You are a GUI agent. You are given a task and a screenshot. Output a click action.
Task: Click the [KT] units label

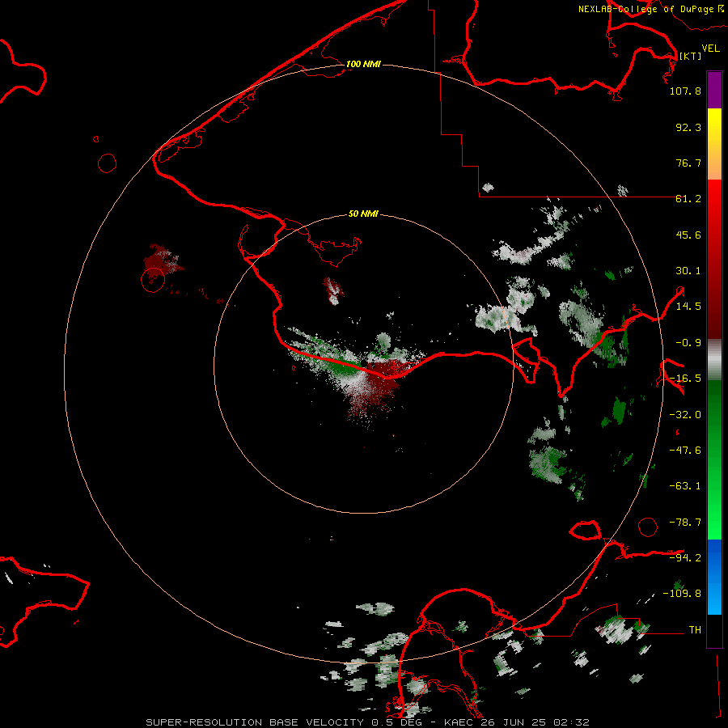[691, 56]
